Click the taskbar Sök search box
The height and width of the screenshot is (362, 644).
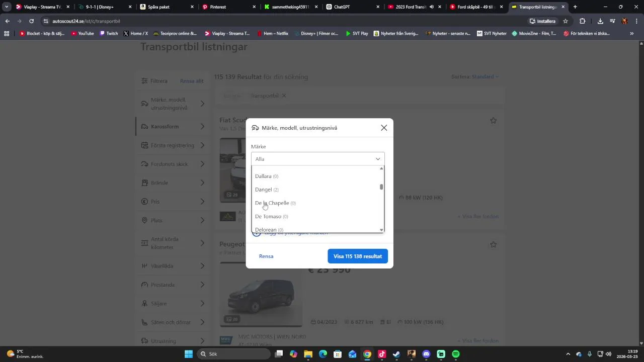click(x=233, y=354)
